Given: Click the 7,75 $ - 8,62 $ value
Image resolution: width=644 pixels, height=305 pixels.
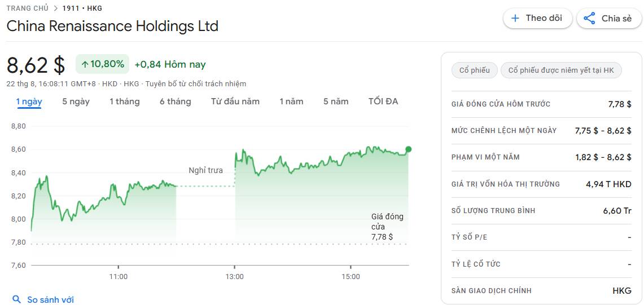Looking at the screenshot, I should coord(603,131).
